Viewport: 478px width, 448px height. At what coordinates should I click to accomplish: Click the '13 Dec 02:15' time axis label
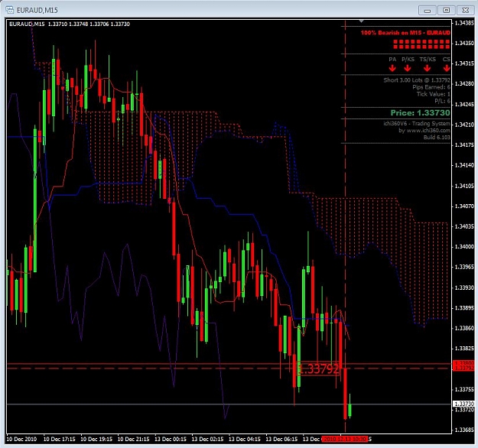(207, 439)
